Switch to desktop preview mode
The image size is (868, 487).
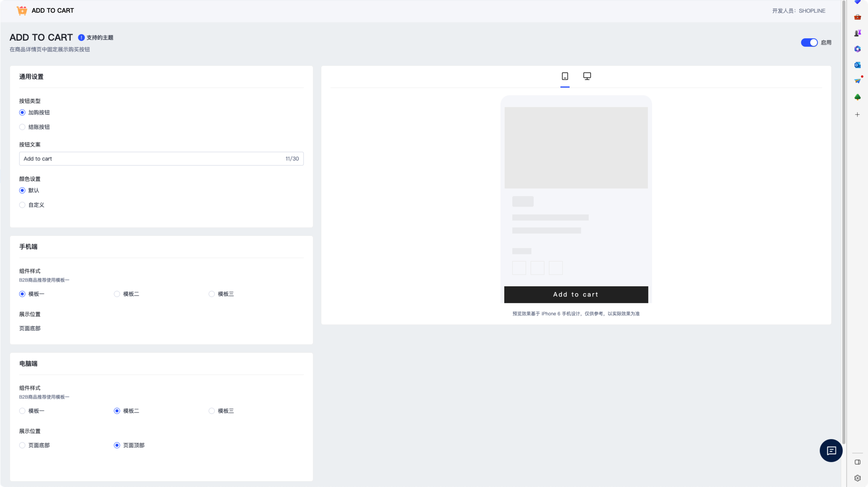point(586,76)
